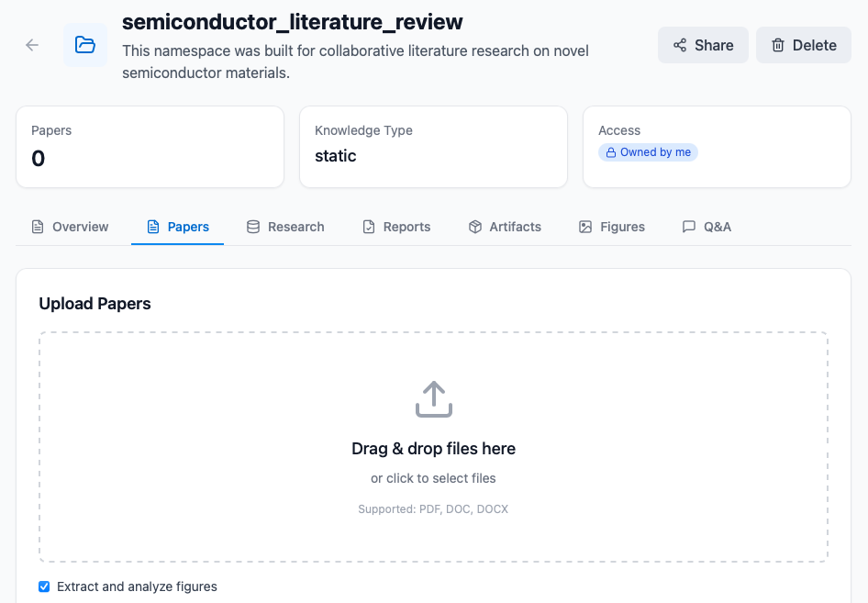This screenshot has height=603, width=868.
Task: Delete the semiconductor_literature_review namespace
Action: (x=803, y=45)
